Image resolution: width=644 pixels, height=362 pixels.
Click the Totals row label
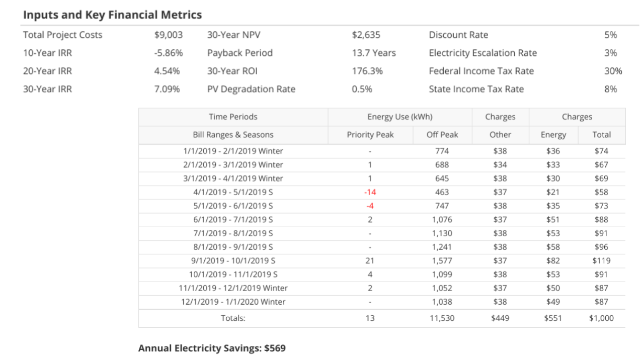point(233,318)
